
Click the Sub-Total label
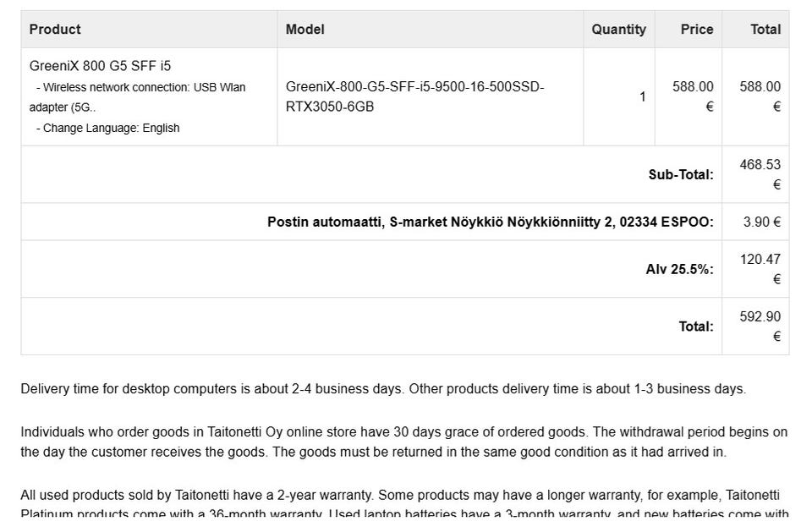(680, 174)
